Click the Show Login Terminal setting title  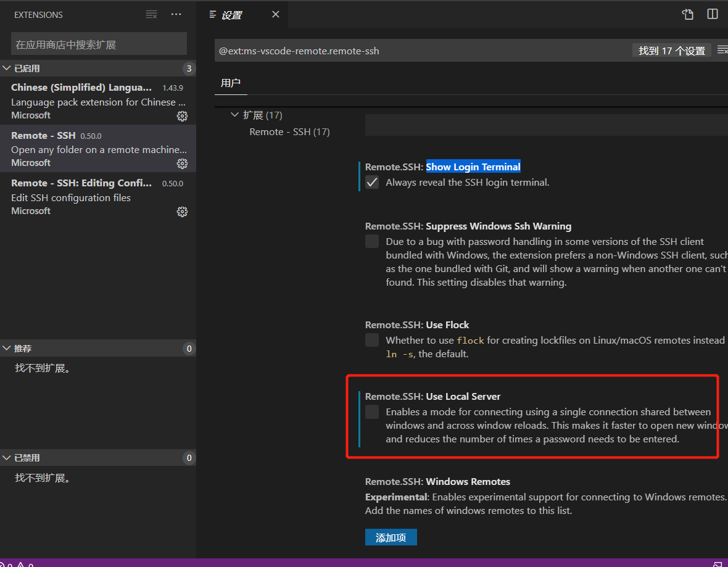point(473,167)
